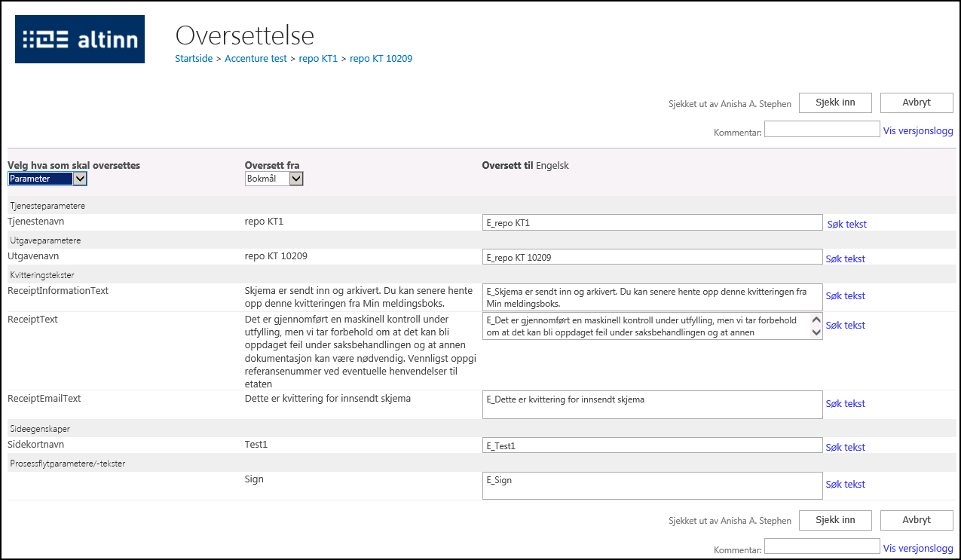The image size is (961, 560).
Task: Click the Sidekortnavn label
Action: 35,445
